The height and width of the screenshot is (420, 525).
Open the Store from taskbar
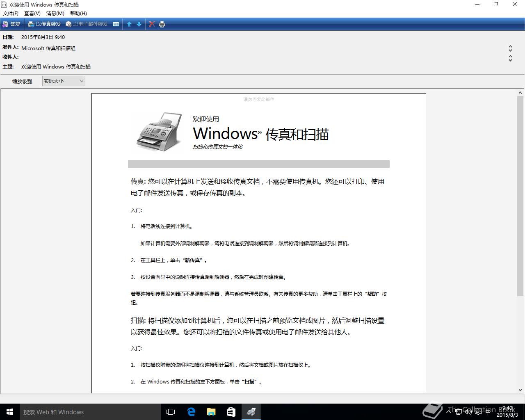tap(231, 412)
